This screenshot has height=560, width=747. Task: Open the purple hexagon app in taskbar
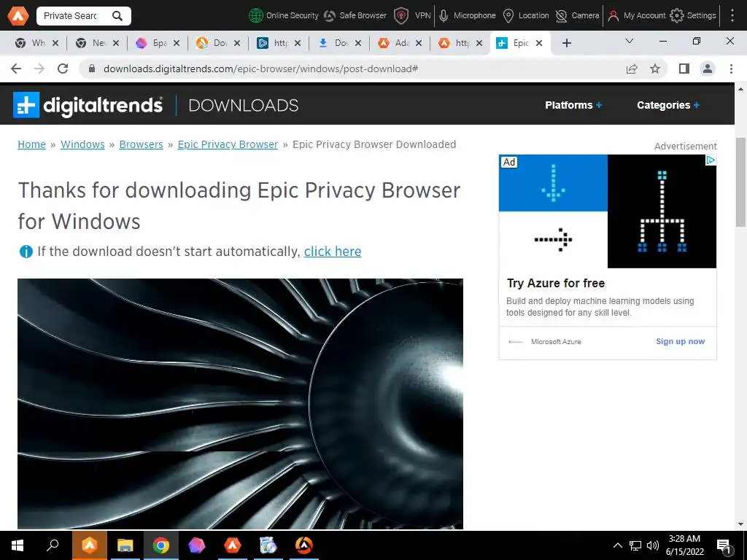[x=197, y=545]
